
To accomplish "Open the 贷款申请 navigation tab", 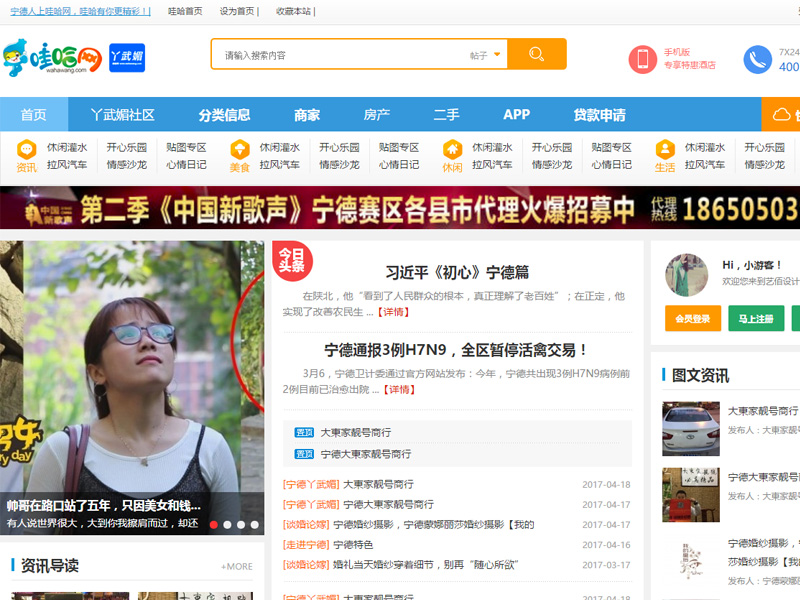I will click(x=599, y=114).
